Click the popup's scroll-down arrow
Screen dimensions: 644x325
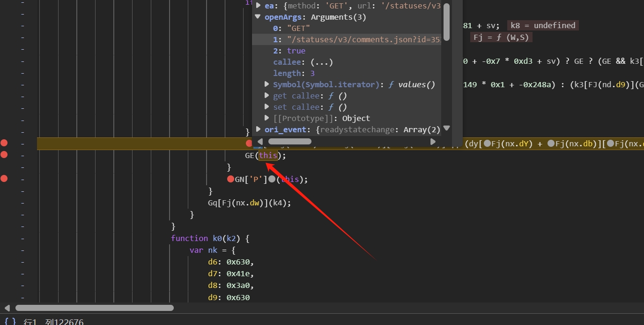(x=446, y=128)
